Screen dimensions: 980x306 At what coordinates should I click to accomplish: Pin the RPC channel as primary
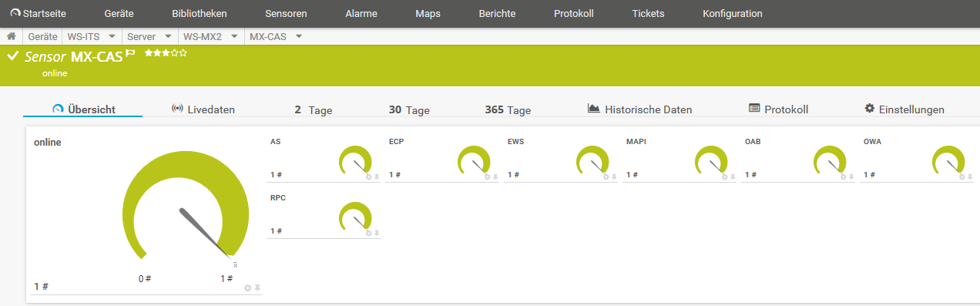[377, 233]
